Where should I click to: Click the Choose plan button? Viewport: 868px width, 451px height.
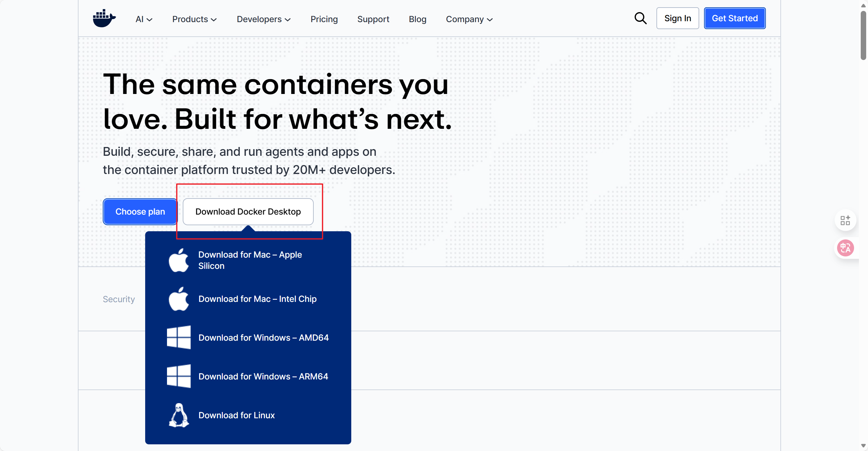140,212
